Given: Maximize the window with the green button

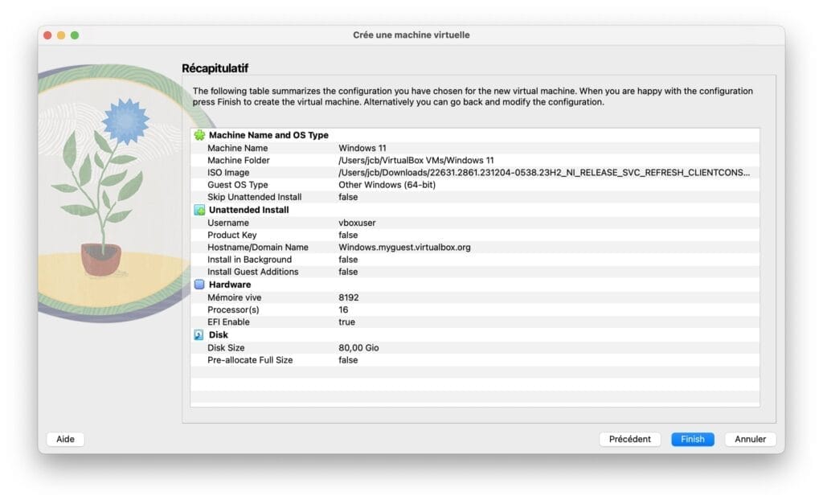Looking at the screenshot, I should (75, 35).
